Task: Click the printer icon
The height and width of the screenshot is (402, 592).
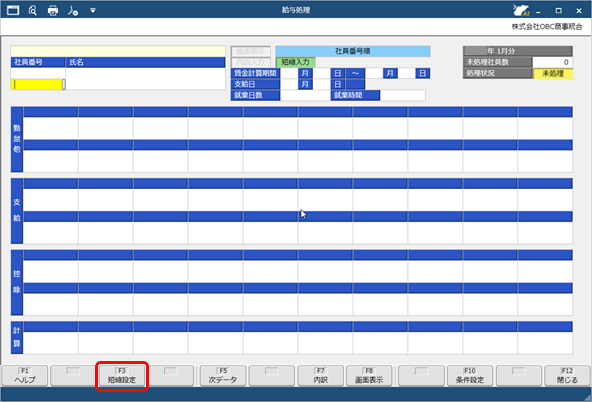Action: [53, 10]
